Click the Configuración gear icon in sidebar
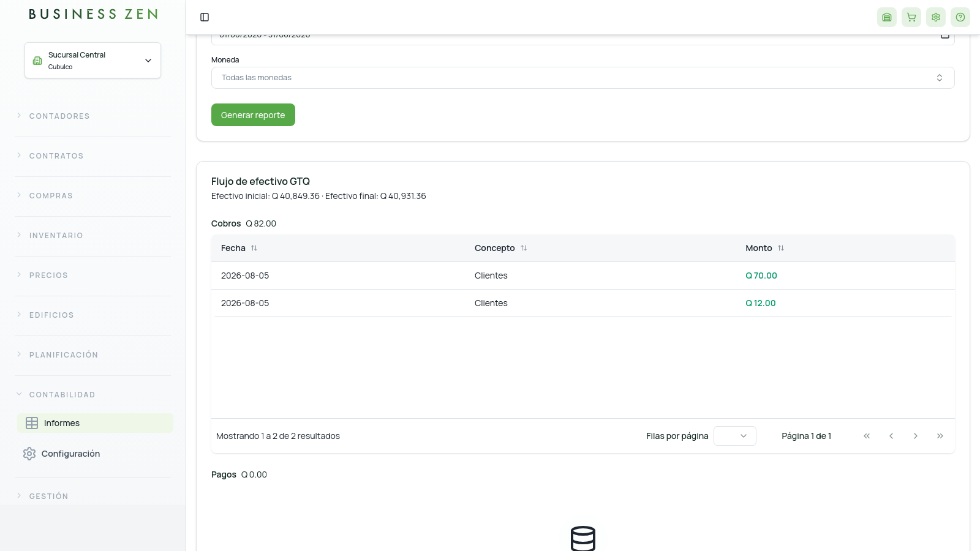The height and width of the screenshot is (551, 980). [29, 454]
